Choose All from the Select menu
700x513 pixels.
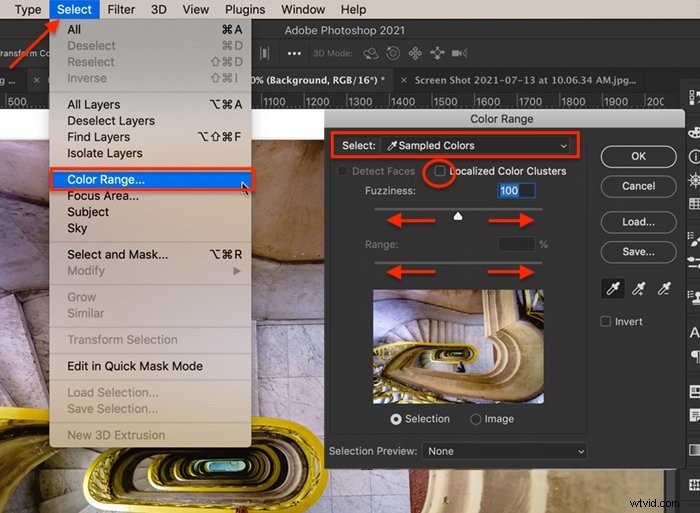coord(150,29)
